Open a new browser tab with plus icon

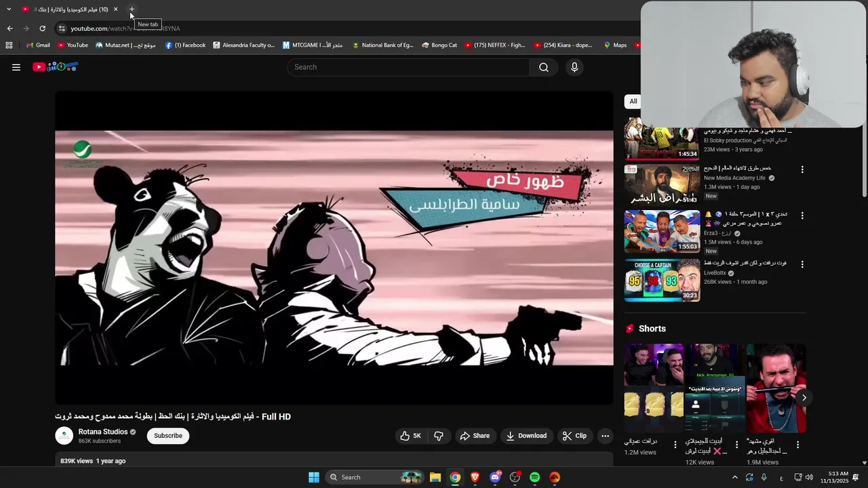pyautogui.click(x=132, y=9)
